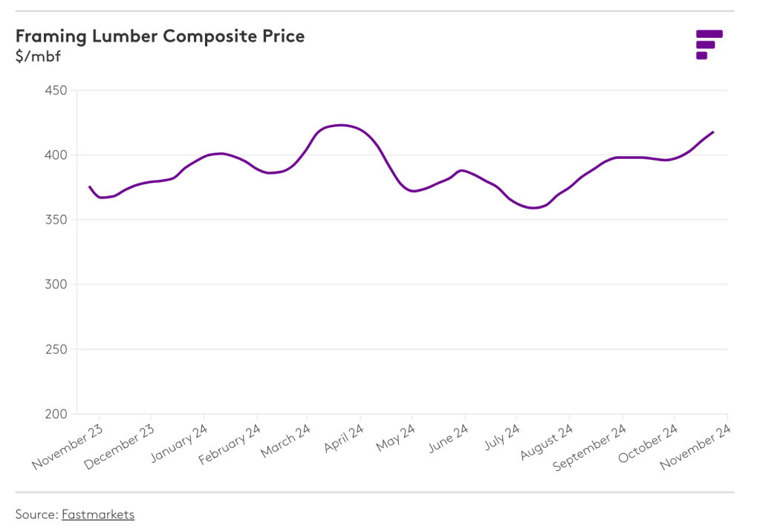Select the $/mbf unit subtitle
Screen dimensions: 760x532
tap(38, 56)
